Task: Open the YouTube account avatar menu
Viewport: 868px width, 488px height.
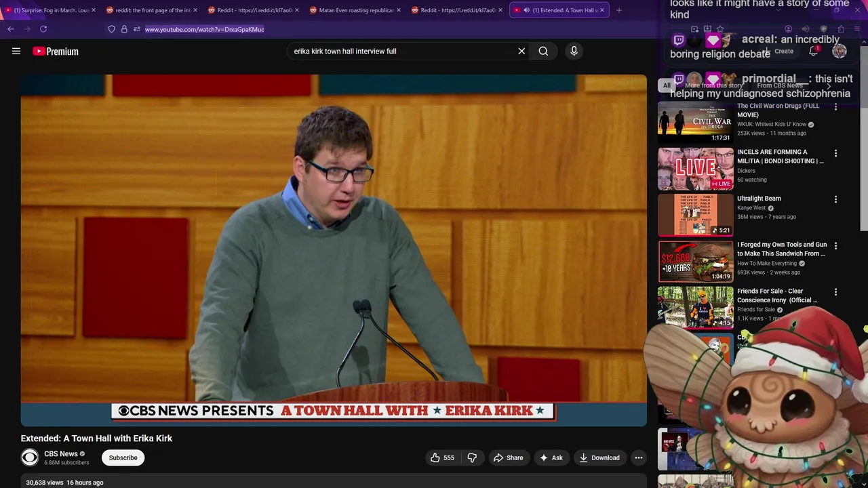Action: [840, 52]
